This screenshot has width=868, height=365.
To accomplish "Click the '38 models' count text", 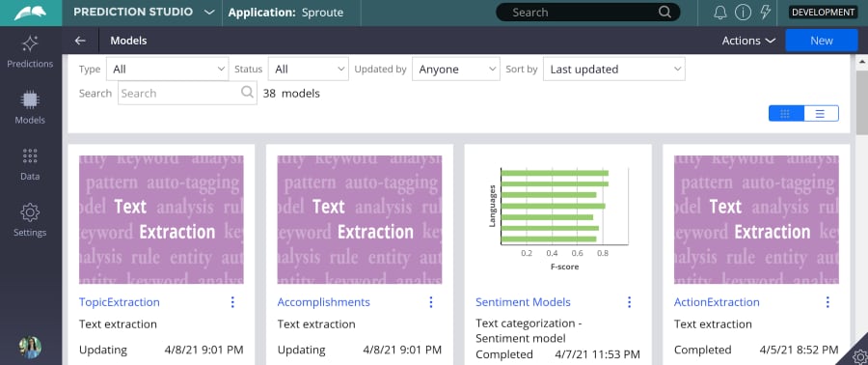I will coord(291,93).
